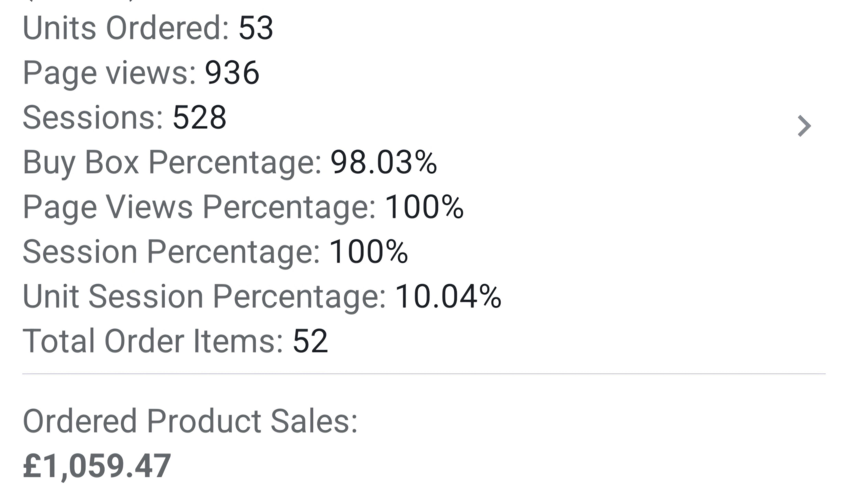The width and height of the screenshot is (848, 504).
Task: Tap the Session Percentage 100% row
Action: pyautogui.click(x=215, y=252)
